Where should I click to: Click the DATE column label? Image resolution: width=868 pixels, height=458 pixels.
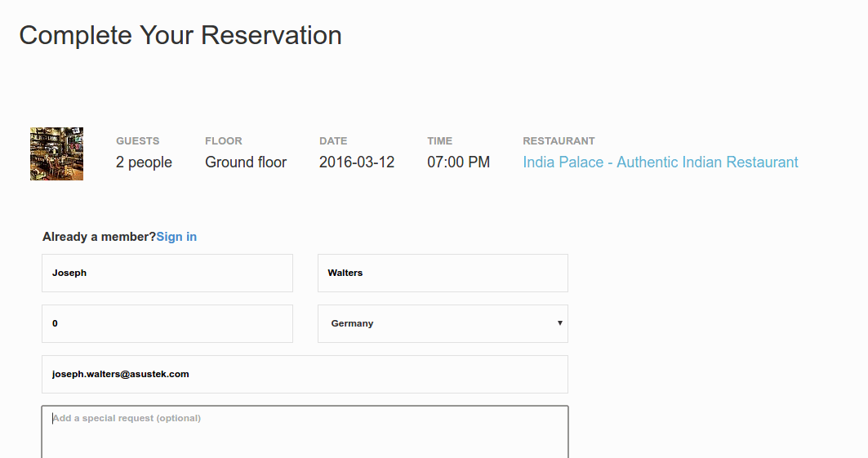coord(333,141)
